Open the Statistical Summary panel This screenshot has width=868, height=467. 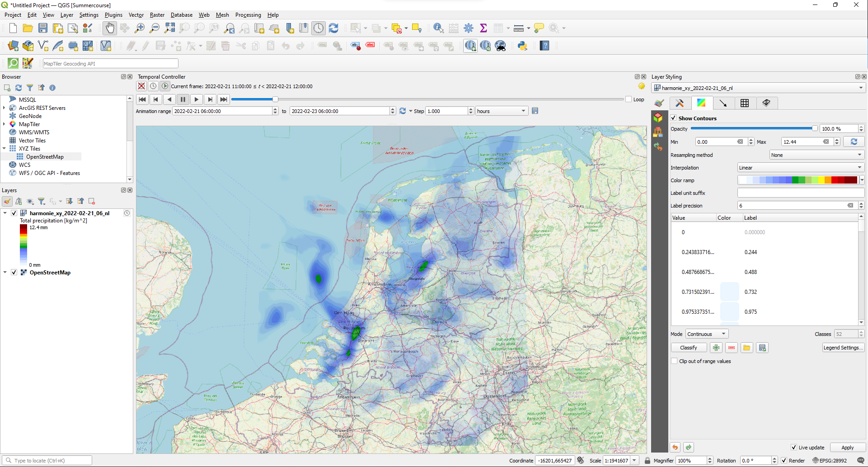tap(484, 28)
